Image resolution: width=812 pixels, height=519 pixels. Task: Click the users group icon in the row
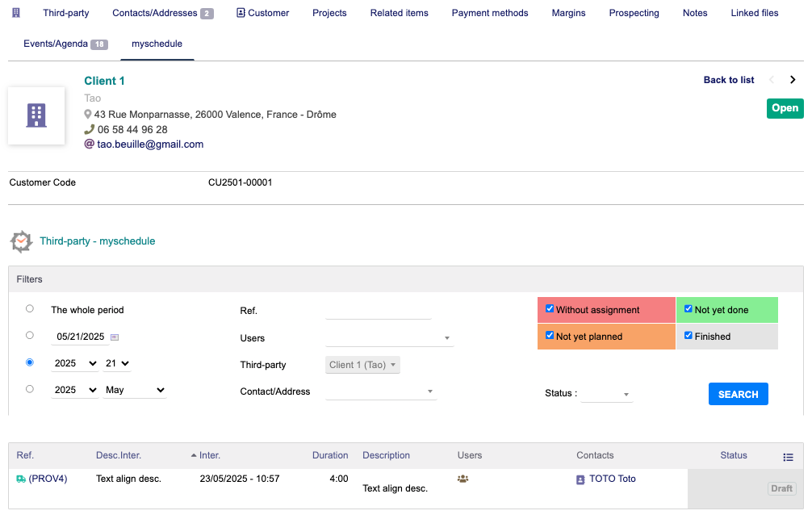463,479
